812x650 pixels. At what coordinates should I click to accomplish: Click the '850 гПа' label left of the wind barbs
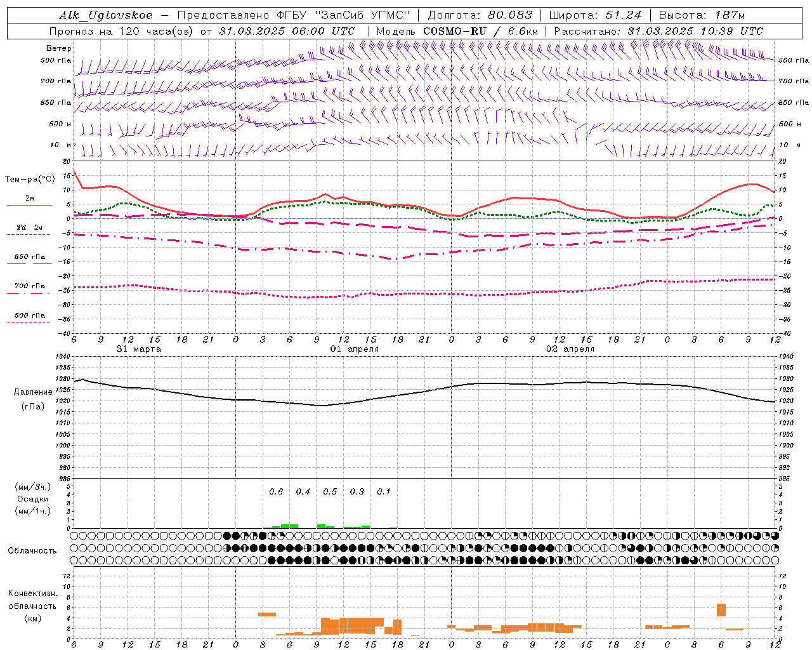56,102
